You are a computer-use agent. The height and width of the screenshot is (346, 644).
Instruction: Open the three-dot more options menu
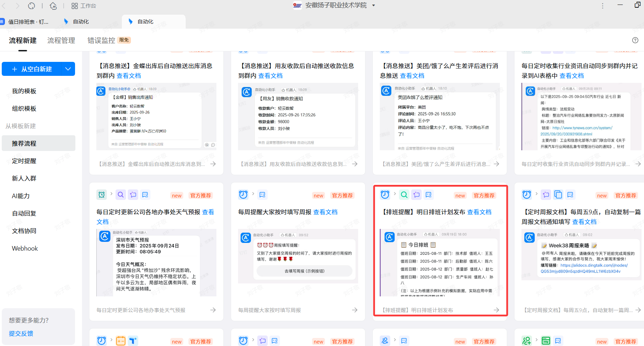(x=602, y=6)
